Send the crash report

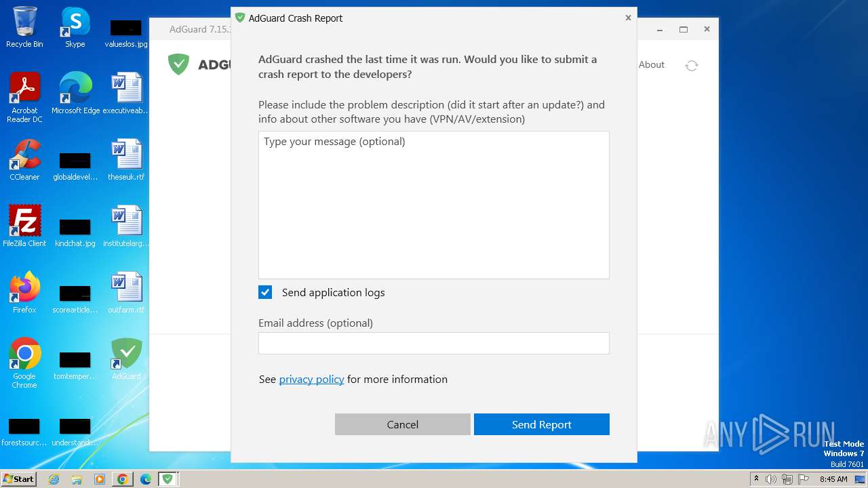click(x=542, y=424)
